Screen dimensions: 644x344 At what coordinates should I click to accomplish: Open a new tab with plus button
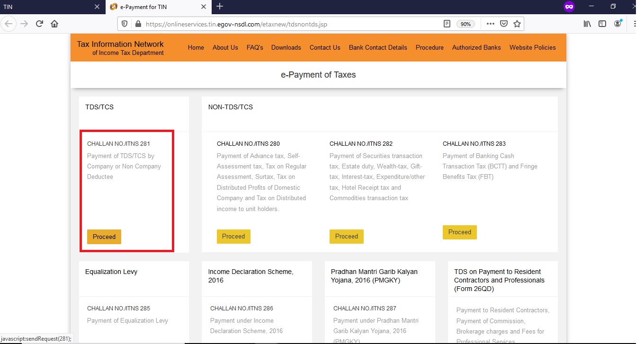(x=220, y=7)
